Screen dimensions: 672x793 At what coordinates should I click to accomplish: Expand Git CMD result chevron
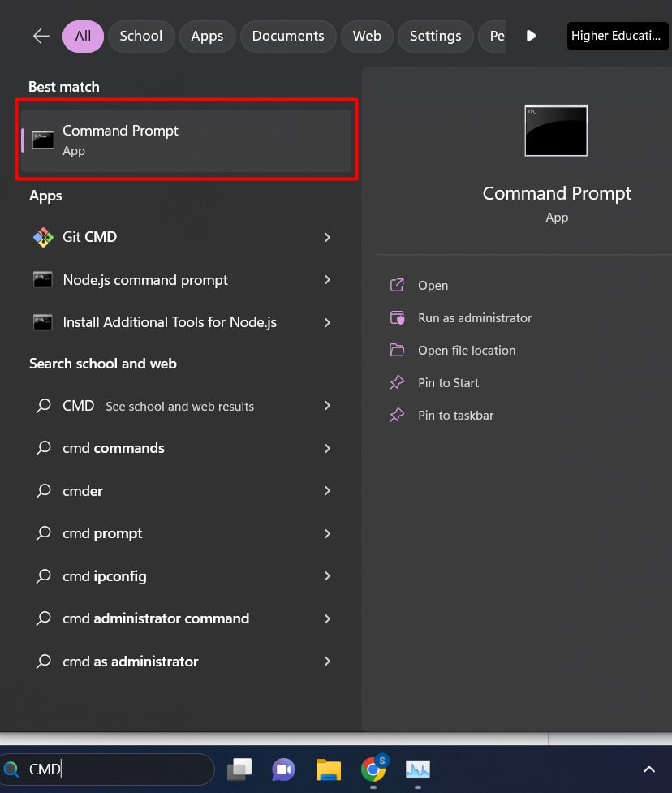tap(327, 238)
